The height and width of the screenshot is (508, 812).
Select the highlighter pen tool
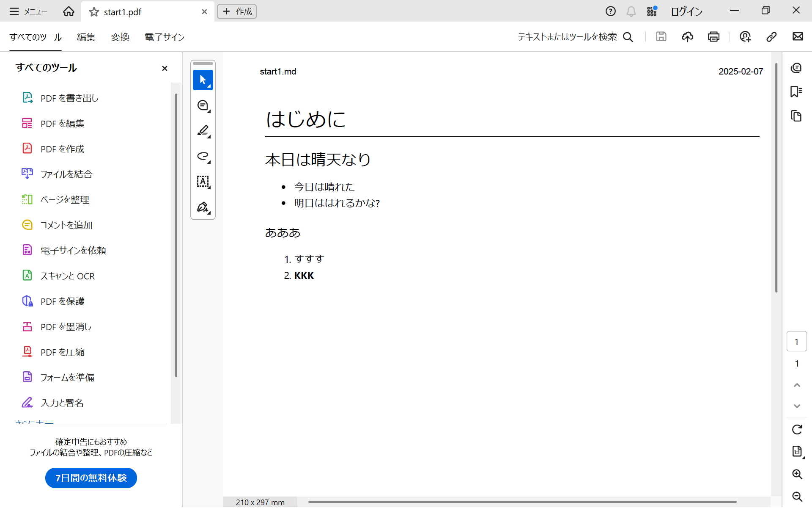[x=203, y=131]
